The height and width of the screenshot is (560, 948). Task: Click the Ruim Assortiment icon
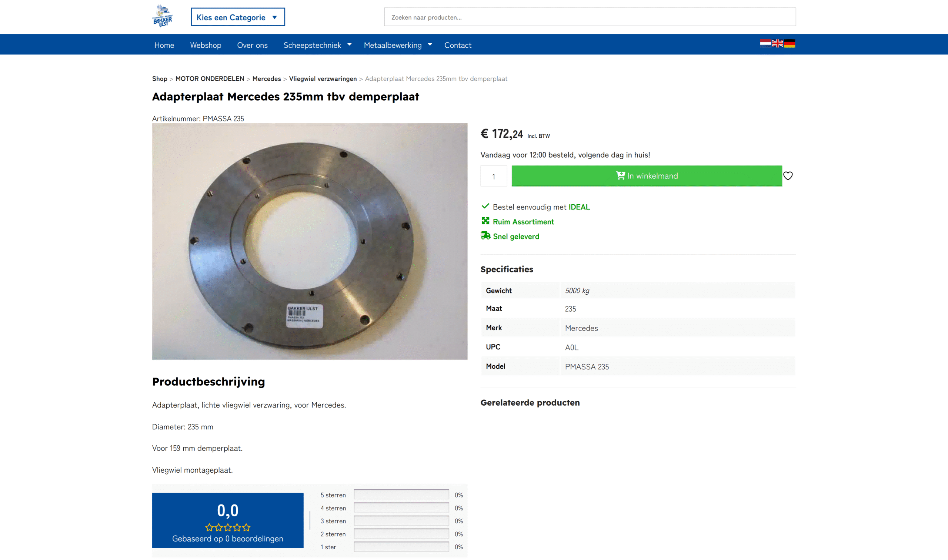point(485,221)
